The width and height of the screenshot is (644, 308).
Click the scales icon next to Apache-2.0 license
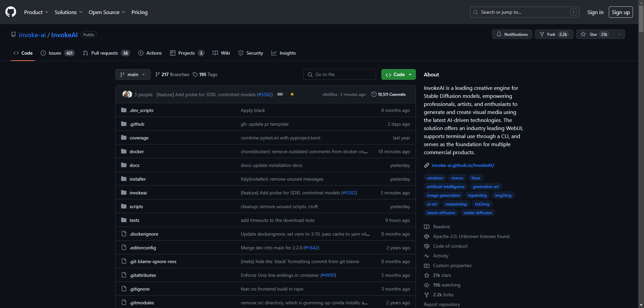[x=427, y=236]
